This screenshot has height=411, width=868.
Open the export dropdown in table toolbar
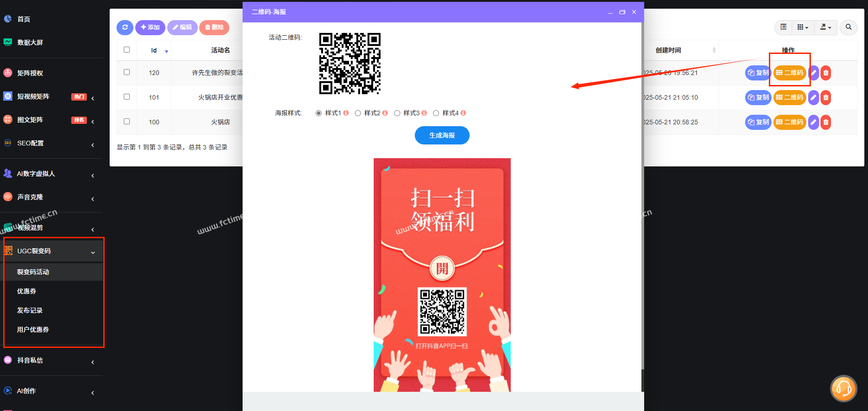click(x=826, y=27)
